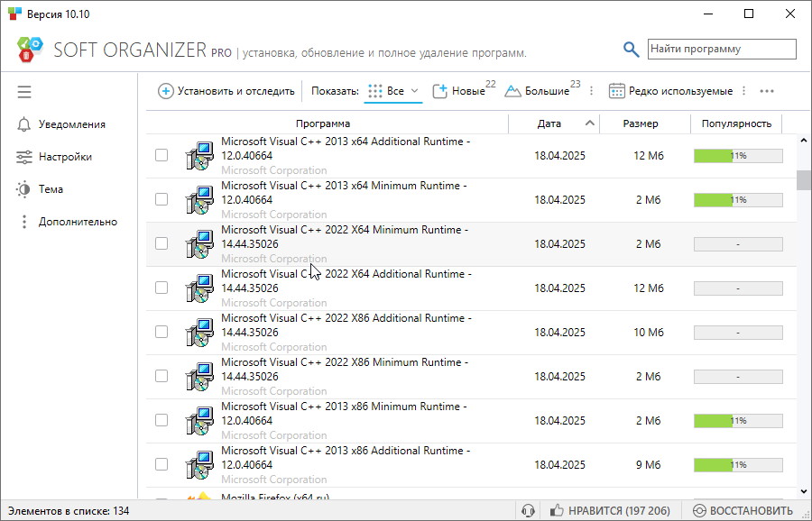The image size is (812, 521).
Task: Check the 2013 x86 Minimum Runtime checkbox
Action: tap(161, 420)
